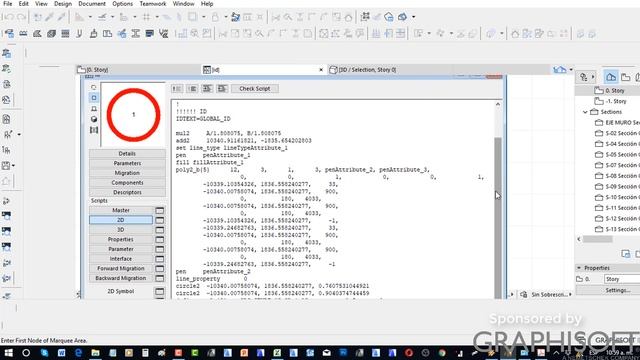640x360 pixels.
Task: Open the 3D script
Action: coord(121,230)
